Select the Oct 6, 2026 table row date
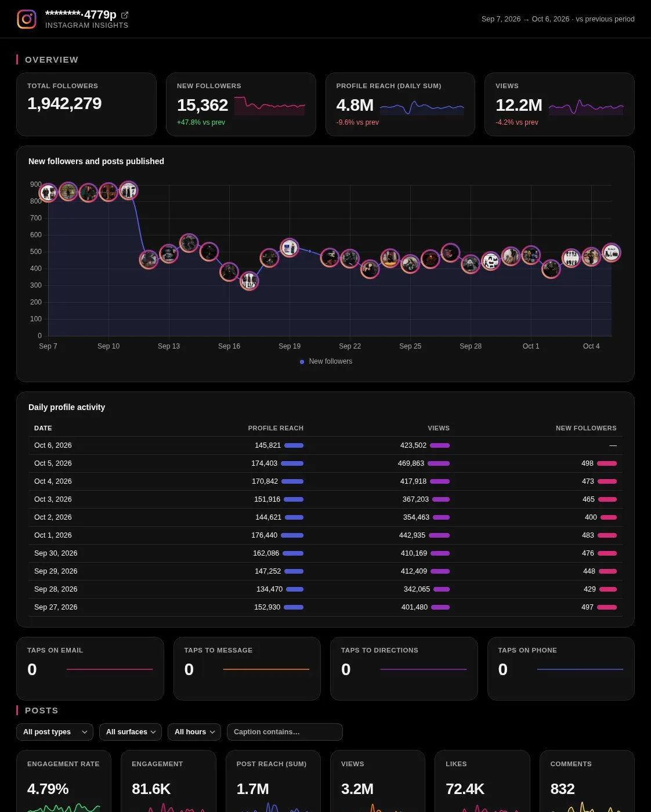 coord(53,445)
